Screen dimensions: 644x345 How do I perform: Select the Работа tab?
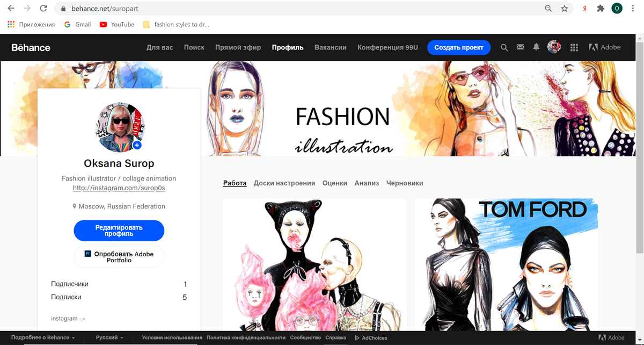(x=235, y=183)
